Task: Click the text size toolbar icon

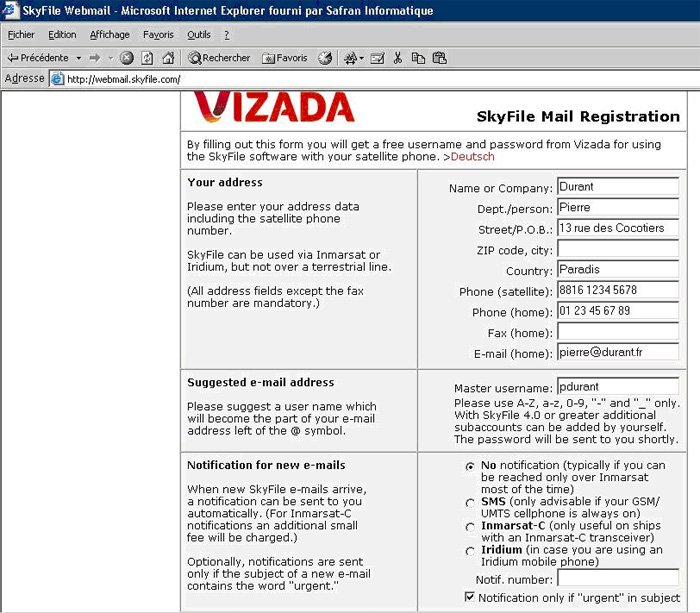Action: (x=350, y=58)
